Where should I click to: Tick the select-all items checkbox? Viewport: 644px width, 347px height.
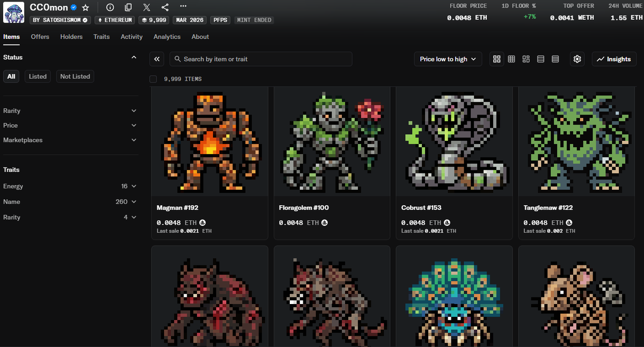[x=153, y=79]
